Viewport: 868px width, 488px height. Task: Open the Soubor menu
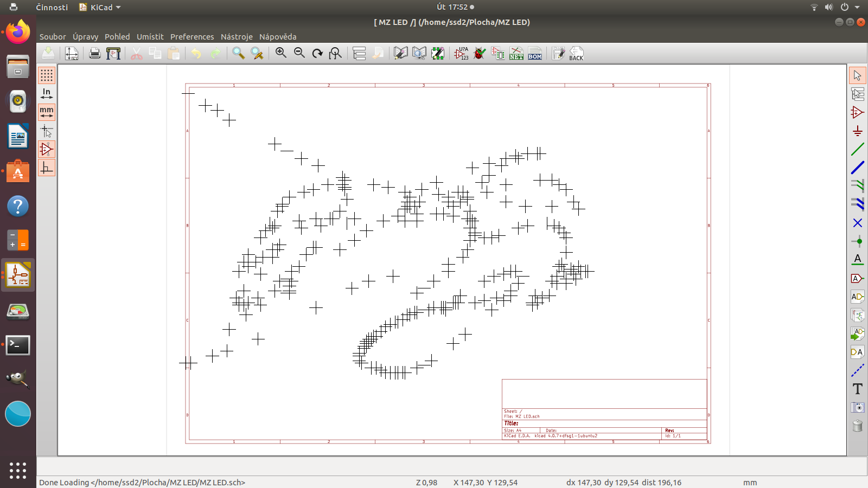(53, 37)
